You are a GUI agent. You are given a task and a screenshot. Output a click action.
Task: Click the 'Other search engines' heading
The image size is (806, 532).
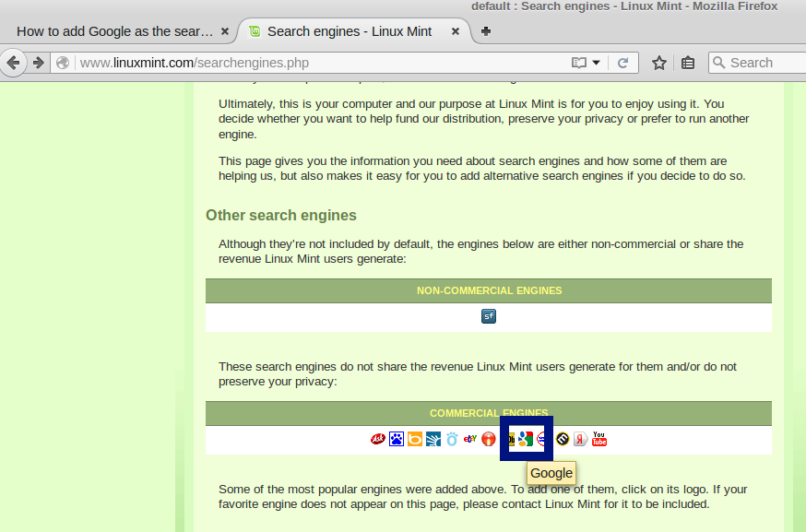pos(281,215)
